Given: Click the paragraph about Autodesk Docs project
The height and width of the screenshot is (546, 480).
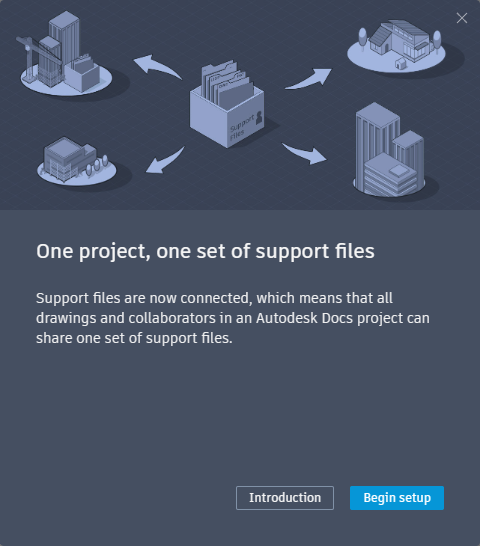Looking at the screenshot, I should point(233,318).
